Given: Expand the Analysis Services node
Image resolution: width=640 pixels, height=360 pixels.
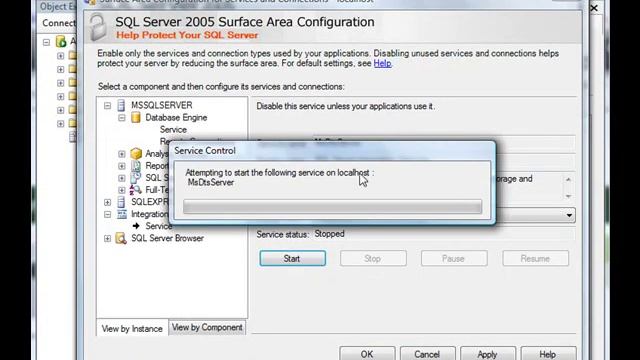Looking at the screenshot, I should point(122,154).
